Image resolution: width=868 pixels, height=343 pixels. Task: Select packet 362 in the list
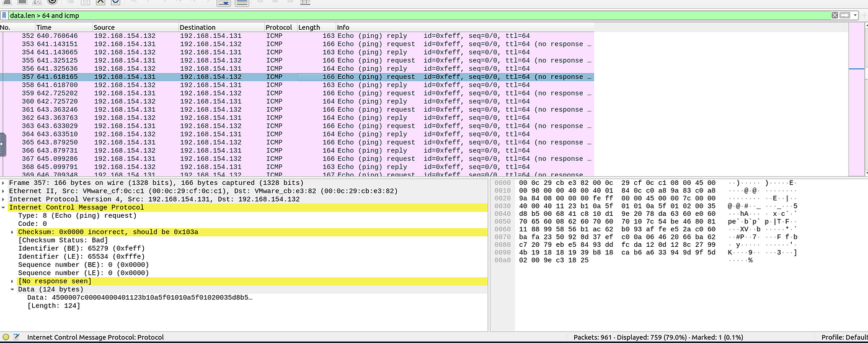pos(297,118)
